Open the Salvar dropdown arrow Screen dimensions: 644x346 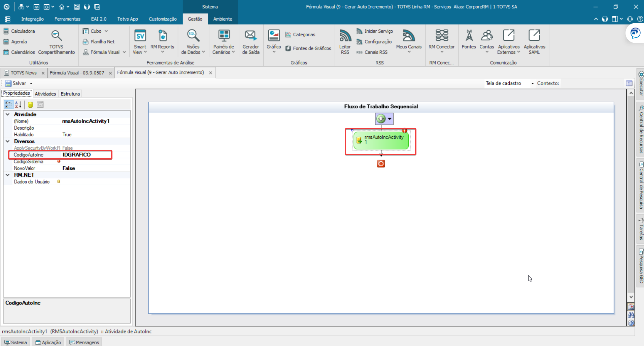[31, 83]
